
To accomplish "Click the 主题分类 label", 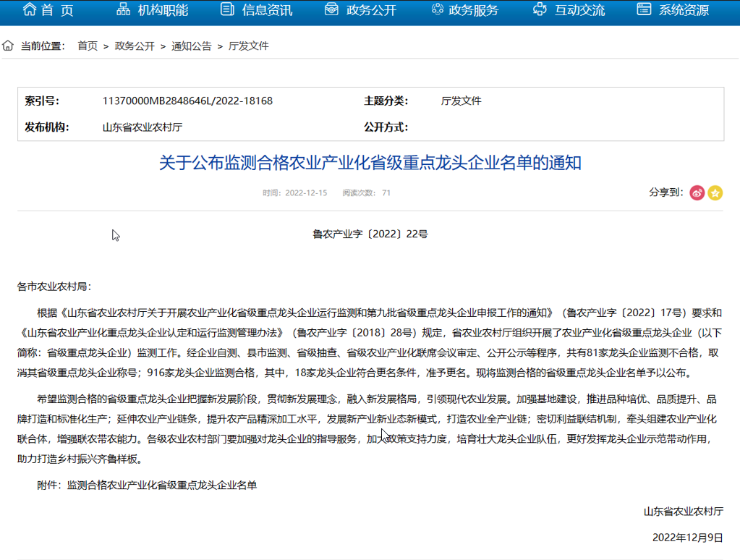I will [x=386, y=101].
